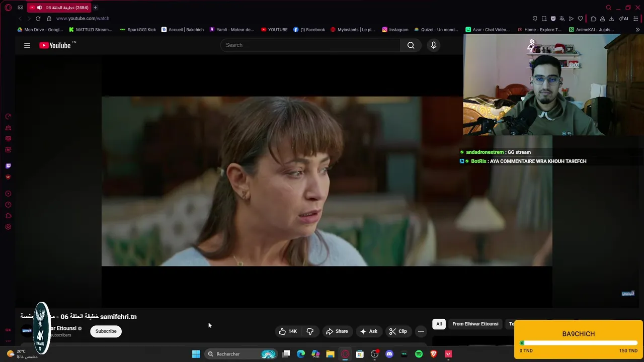
Task: Show more bookmarks with the chevron
Action: click(x=637, y=30)
